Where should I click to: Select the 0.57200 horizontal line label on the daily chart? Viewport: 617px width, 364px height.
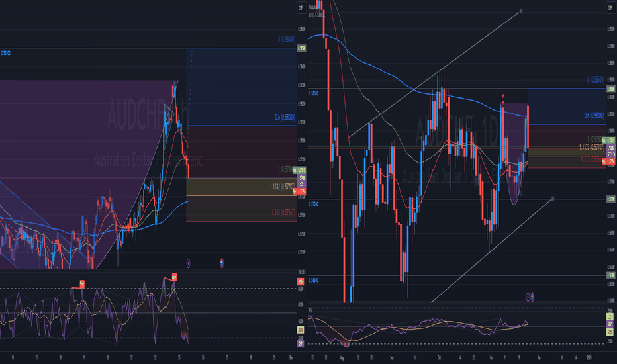pos(314,204)
